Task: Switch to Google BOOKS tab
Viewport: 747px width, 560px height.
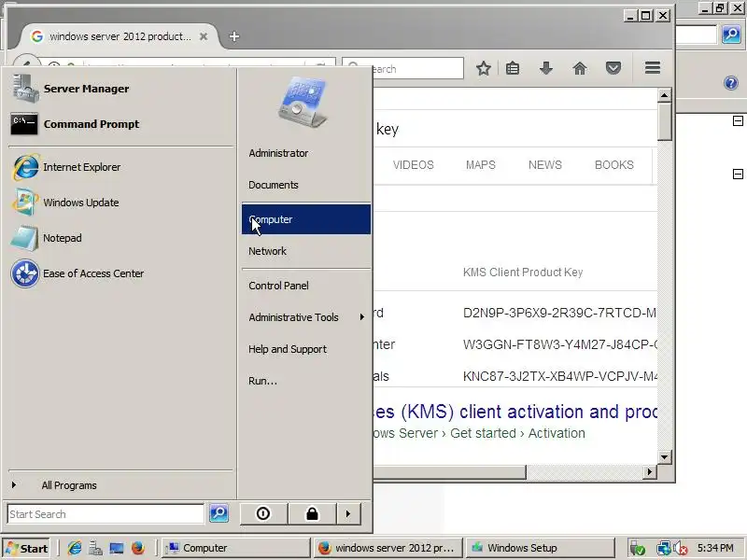Action: coord(614,165)
